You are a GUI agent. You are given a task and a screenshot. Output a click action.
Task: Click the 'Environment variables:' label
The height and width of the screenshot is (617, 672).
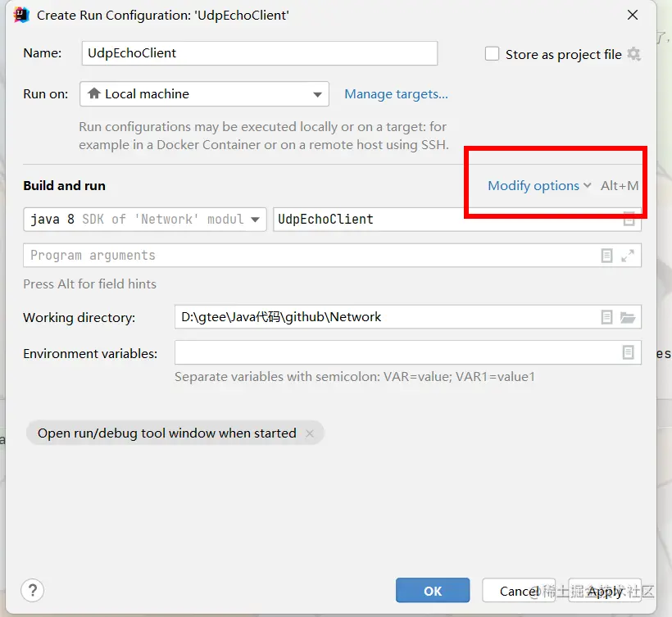click(x=90, y=353)
